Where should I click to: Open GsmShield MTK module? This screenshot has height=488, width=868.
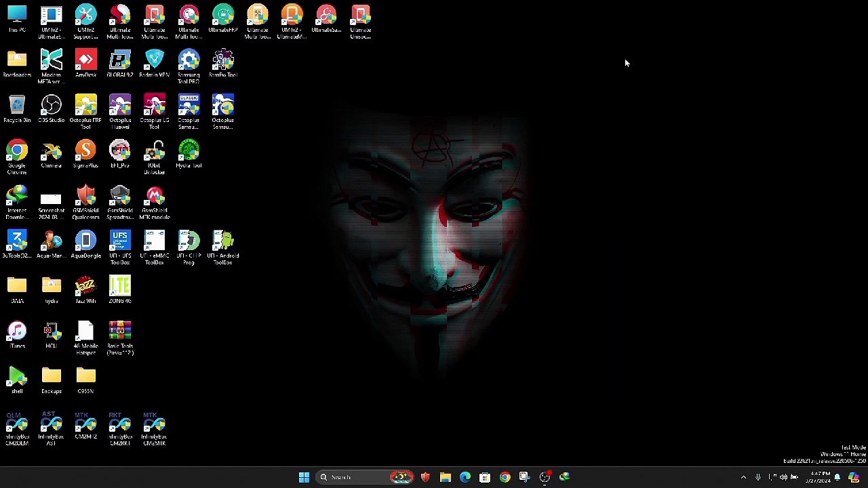[x=154, y=203]
